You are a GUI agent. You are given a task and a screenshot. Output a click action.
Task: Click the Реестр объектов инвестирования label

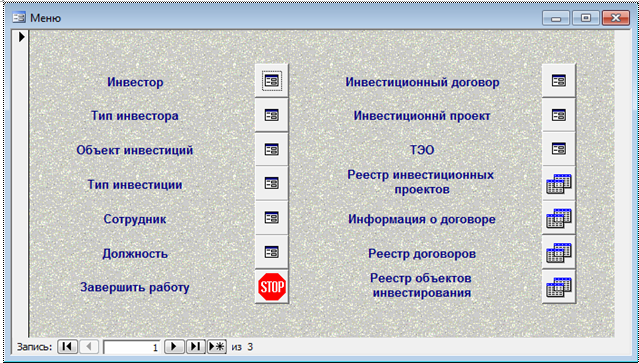click(422, 285)
